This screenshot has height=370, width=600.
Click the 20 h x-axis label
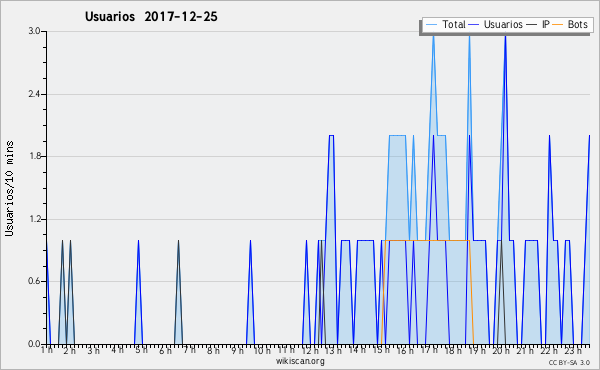click(x=501, y=350)
